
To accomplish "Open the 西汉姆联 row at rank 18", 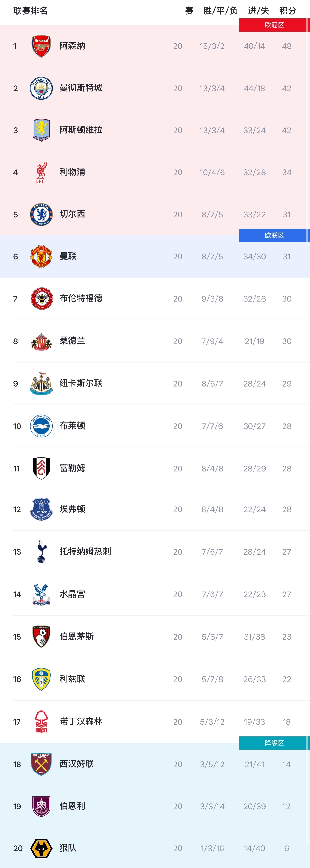I will point(155,764).
